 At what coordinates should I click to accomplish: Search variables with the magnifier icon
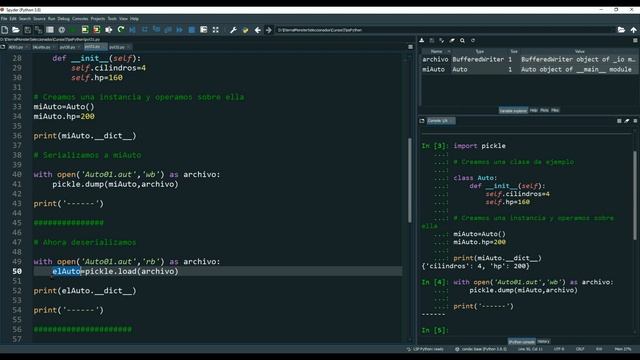[462, 40]
